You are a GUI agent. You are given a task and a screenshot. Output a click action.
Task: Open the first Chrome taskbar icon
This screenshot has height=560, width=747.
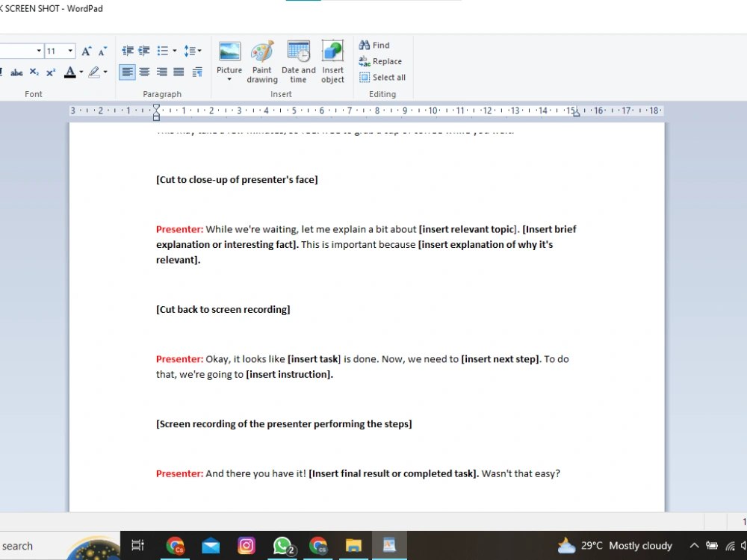pyautogui.click(x=175, y=546)
